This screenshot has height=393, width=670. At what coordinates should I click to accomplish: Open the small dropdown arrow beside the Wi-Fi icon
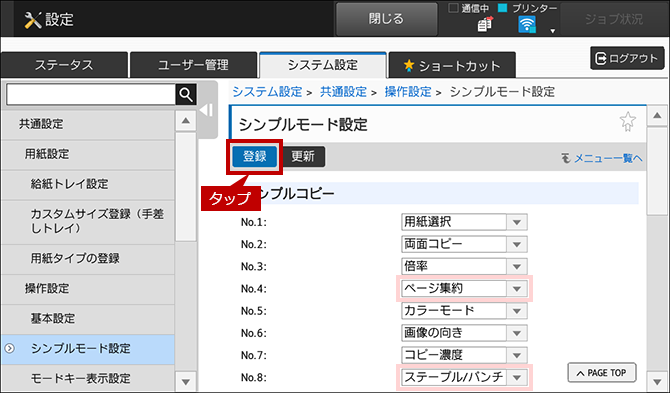552,31
